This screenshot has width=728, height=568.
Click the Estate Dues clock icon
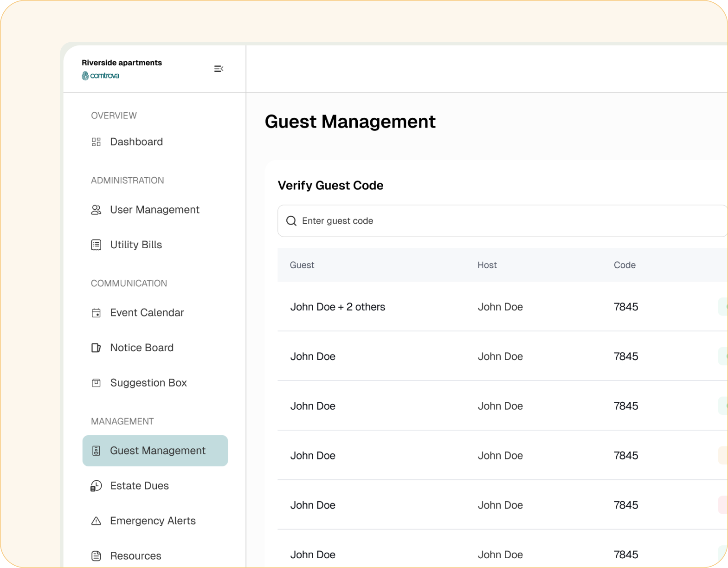coord(96,486)
